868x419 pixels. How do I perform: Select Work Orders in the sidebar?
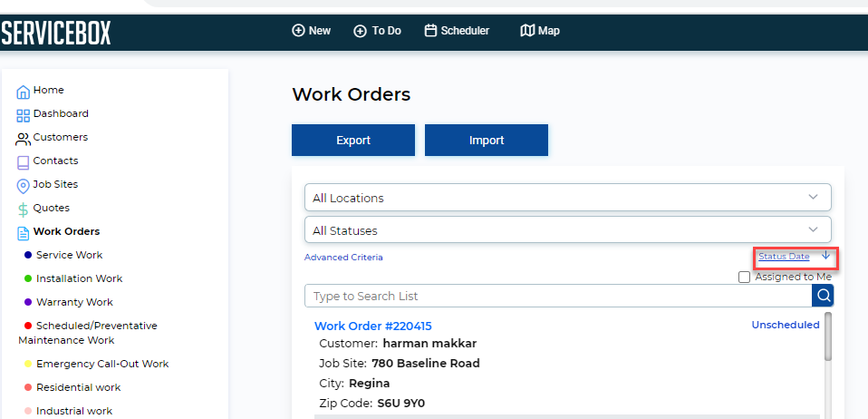click(66, 231)
